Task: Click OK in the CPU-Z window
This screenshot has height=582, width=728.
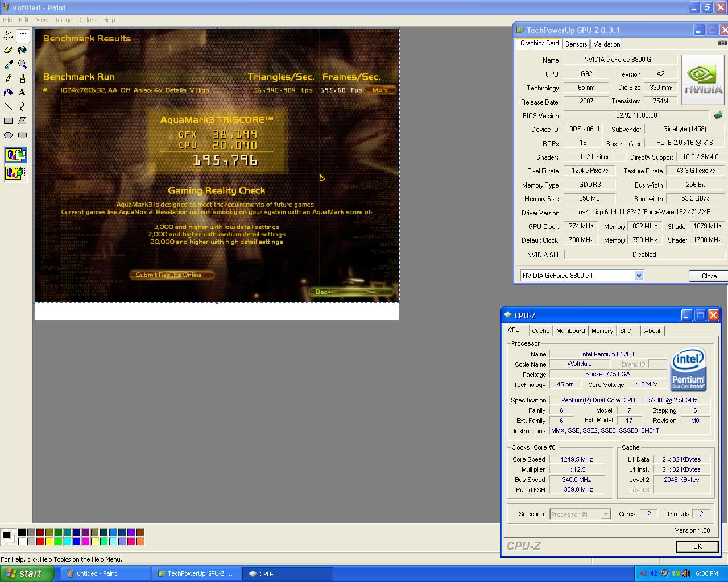Action: (x=697, y=546)
